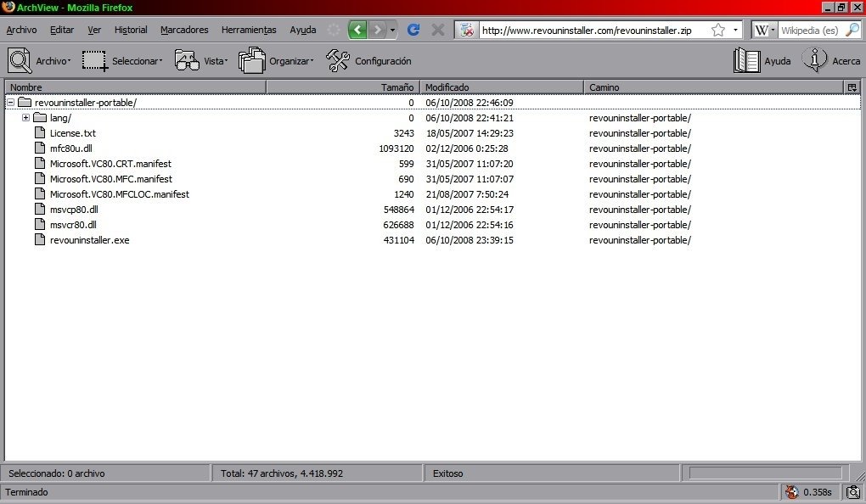Bookmark this page with the star
Screen dimensions: 866x504
pos(718,30)
